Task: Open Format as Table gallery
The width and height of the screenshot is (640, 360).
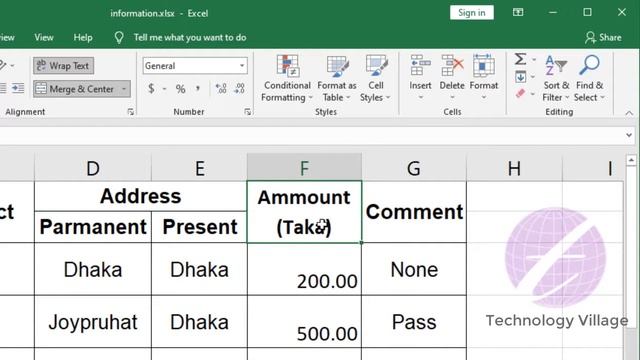Action: click(337, 79)
